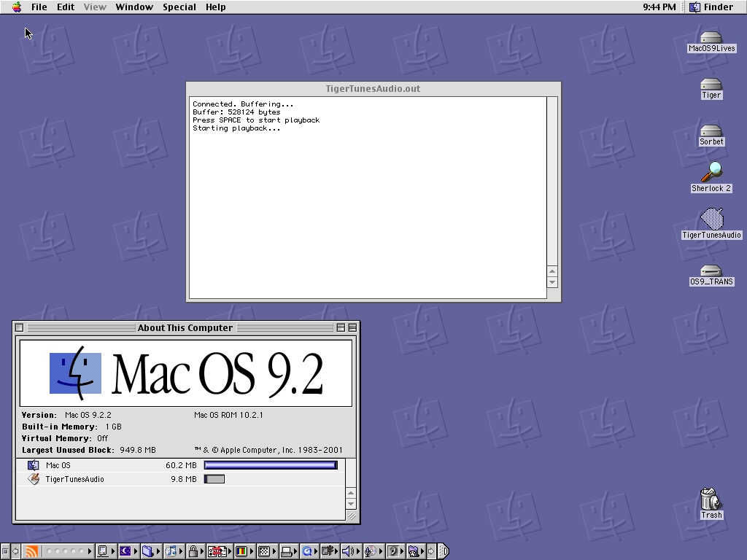Open the Special menu
The image size is (747, 560).
click(x=179, y=7)
